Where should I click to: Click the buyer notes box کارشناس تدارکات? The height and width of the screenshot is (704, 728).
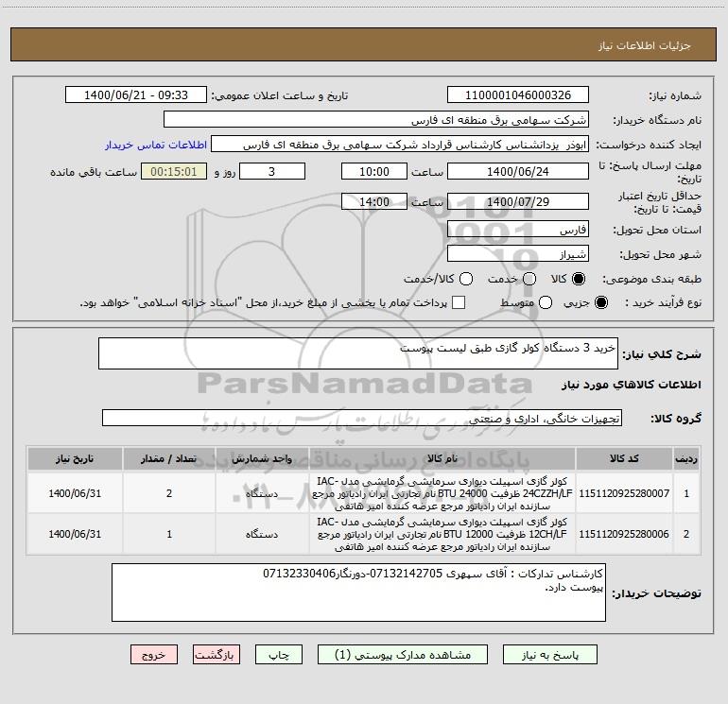(x=358, y=592)
